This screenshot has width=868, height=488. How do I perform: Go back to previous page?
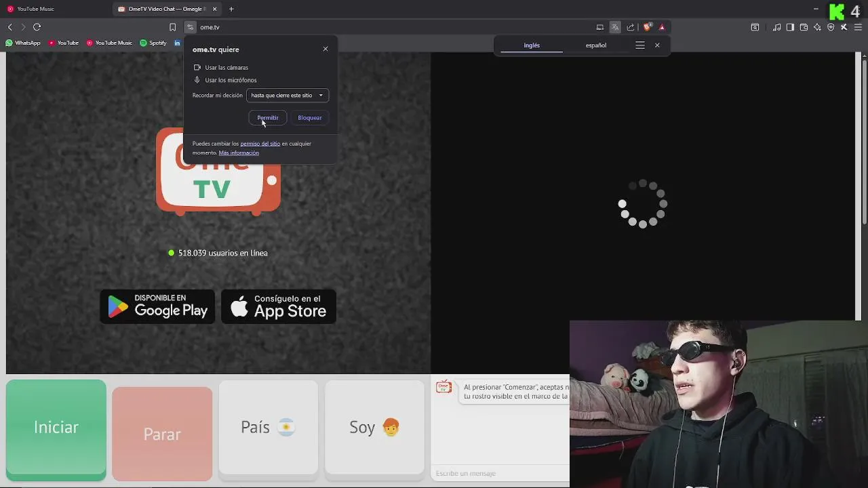click(10, 27)
